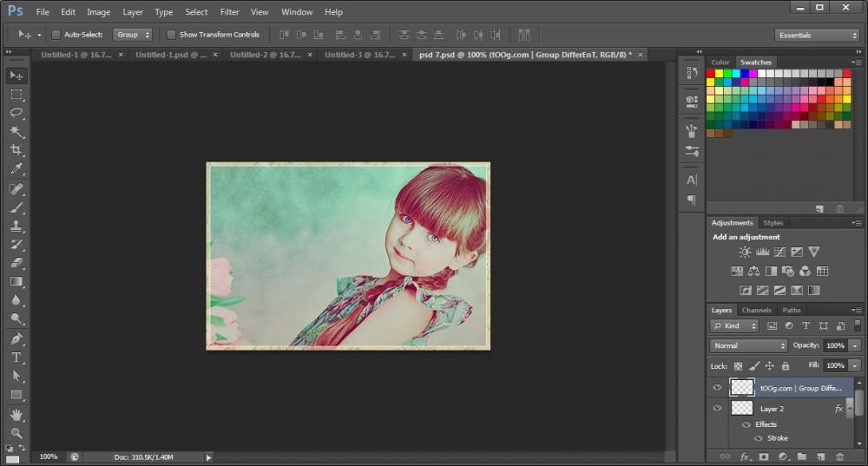Expand the Auto-Select Group dropdown
This screenshot has height=466, width=868.
pos(133,35)
